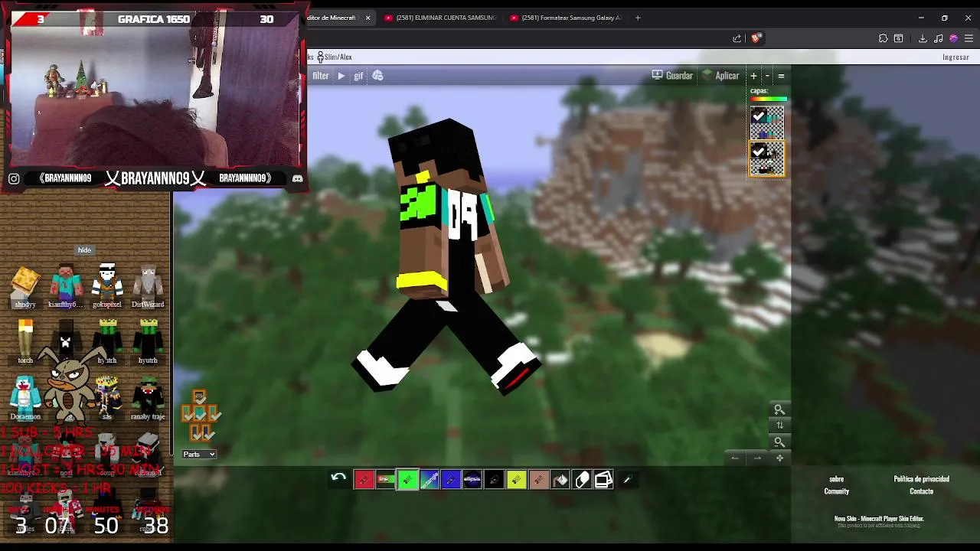Open the browser downloads icon
The image size is (980, 551).
923,38
